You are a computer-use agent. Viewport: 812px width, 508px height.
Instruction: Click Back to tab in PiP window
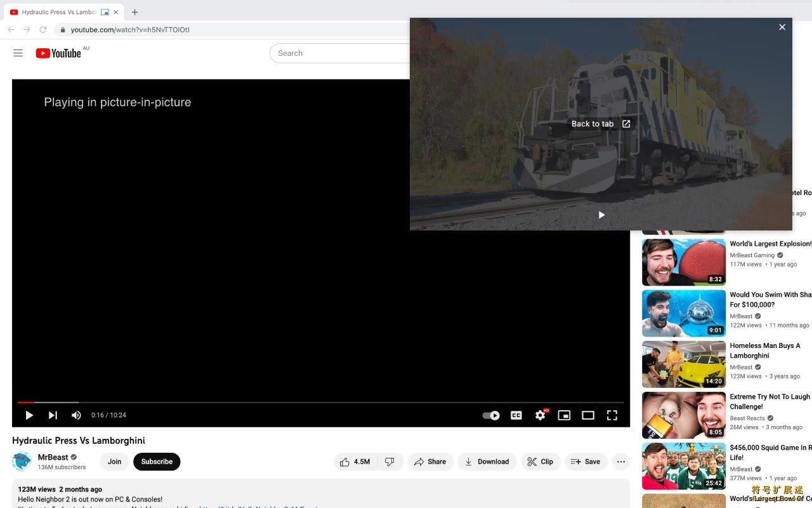point(601,124)
